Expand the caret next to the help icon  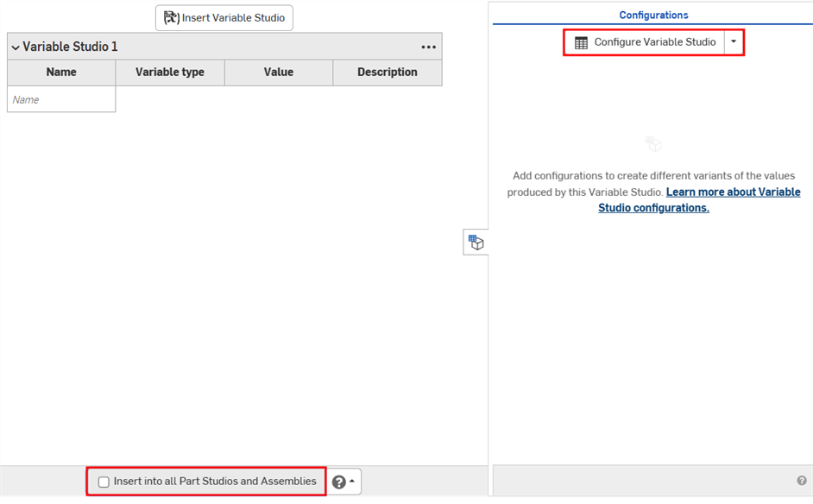click(x=352, y=482)
